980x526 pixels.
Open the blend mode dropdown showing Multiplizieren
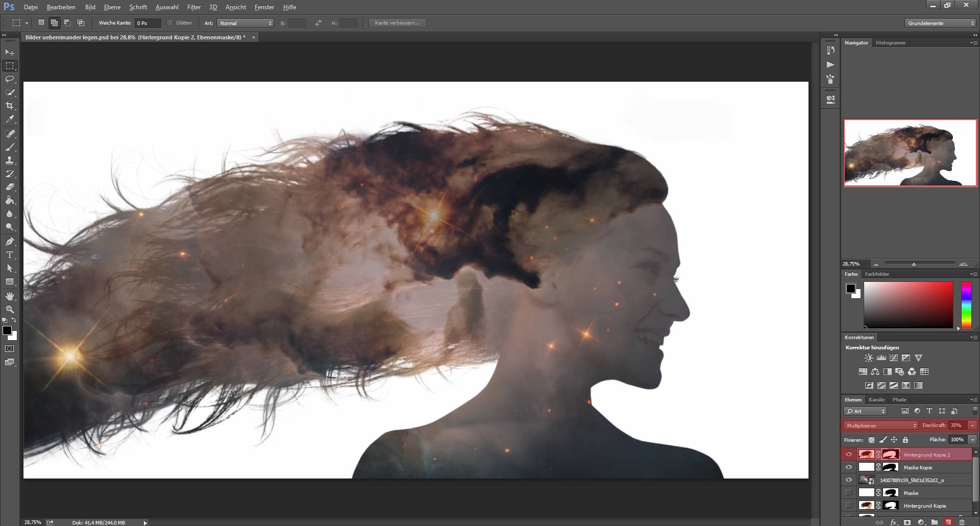tap(880, 425)
